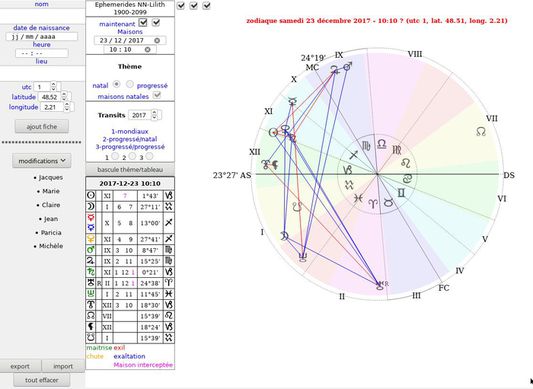The height and width of the screenshot is (389, 533).
Task: Click the Mars symbol on the chart wheel
Action: click(347, 66)
